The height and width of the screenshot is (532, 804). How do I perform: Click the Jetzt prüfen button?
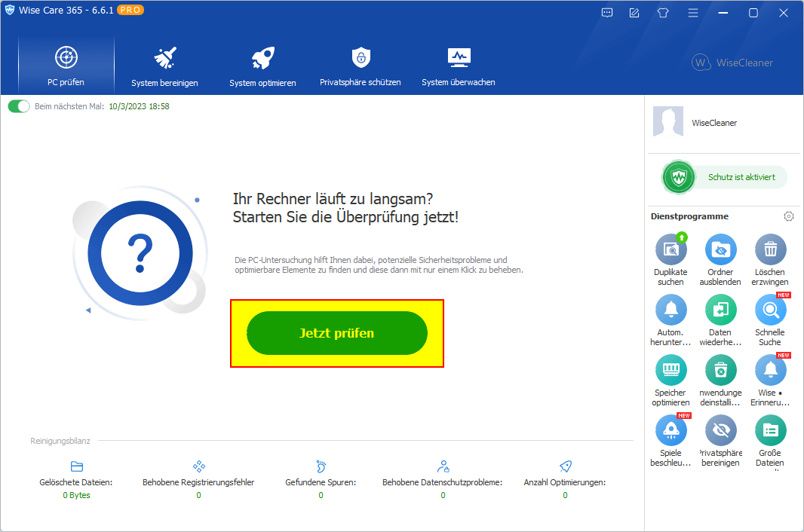(x=337, y=333)
